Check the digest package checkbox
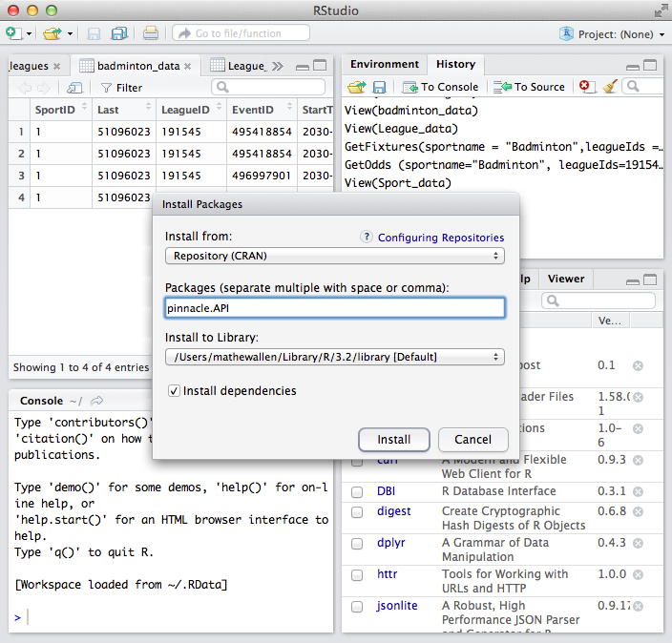672x643 pixels. pos(357,512)
